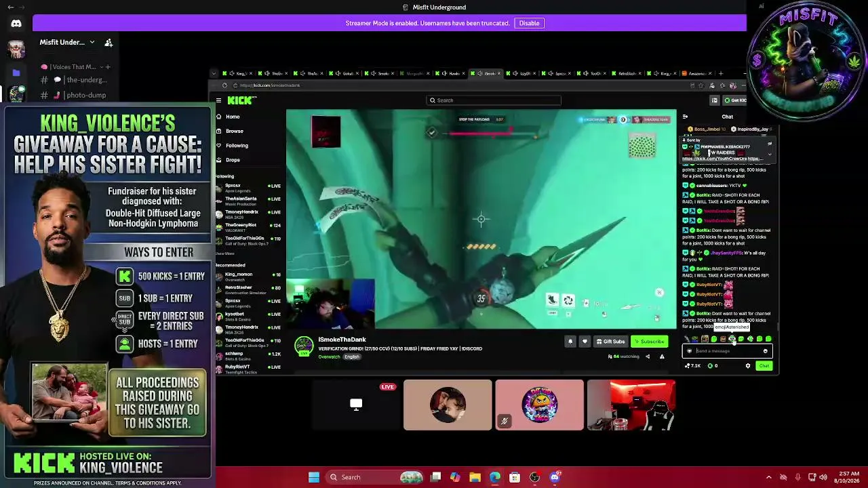Open TheAsianSanta in Following list

pos(248,201)
